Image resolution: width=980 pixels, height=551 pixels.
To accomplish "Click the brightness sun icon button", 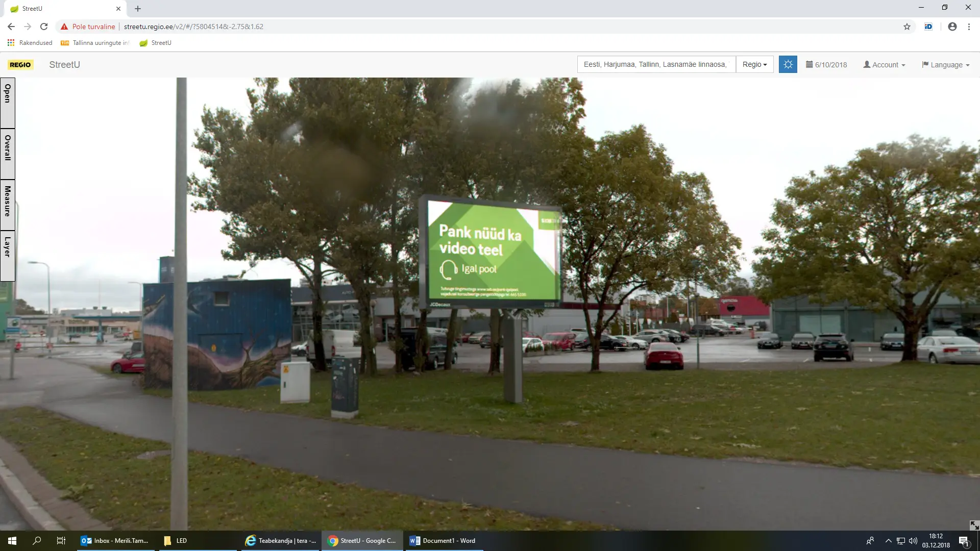I will pyautogui.click(x=788, y=64).
